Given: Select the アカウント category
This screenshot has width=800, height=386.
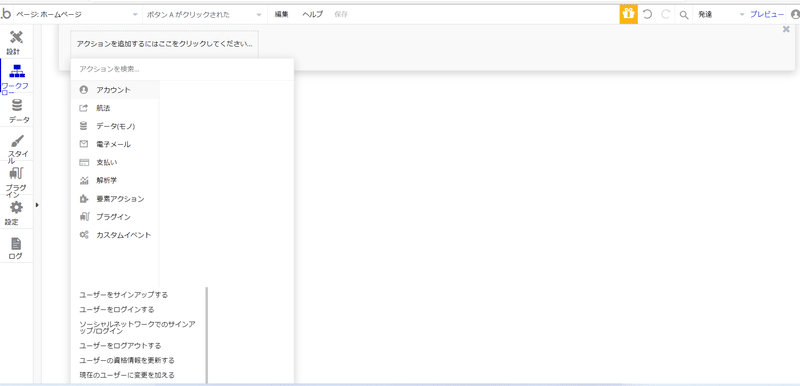Looking at the screenshot, I should pyautogui.click(x=115, y=90).
